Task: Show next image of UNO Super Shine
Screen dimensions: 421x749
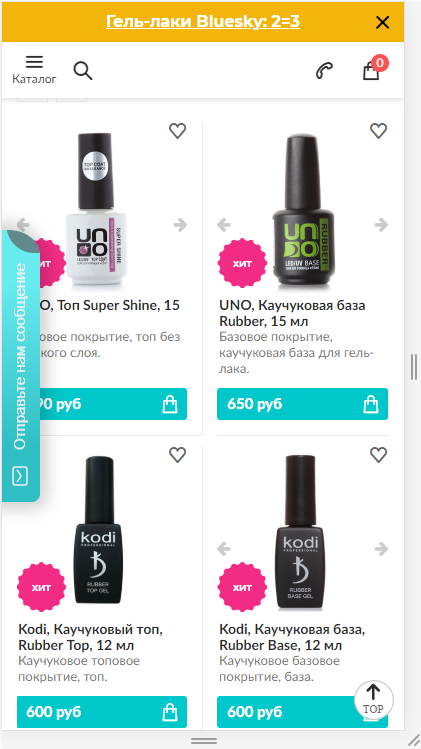Action: [180, 225]
